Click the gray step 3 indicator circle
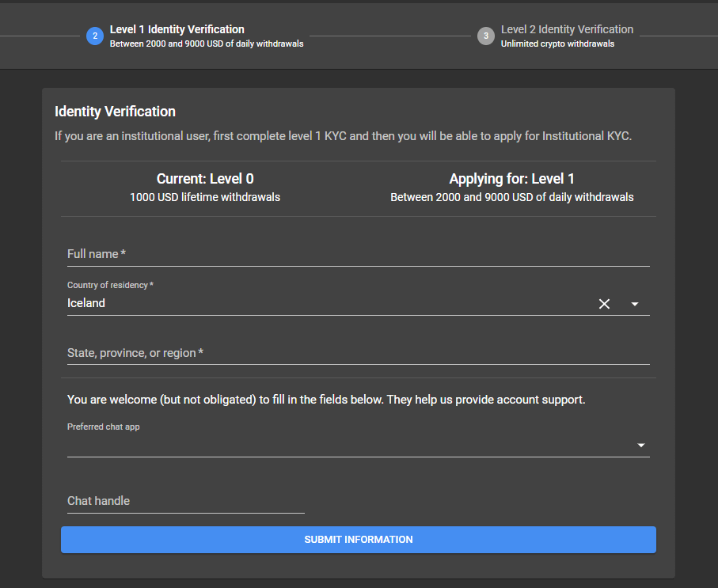718x588 pixels. (x=486, y=36)
